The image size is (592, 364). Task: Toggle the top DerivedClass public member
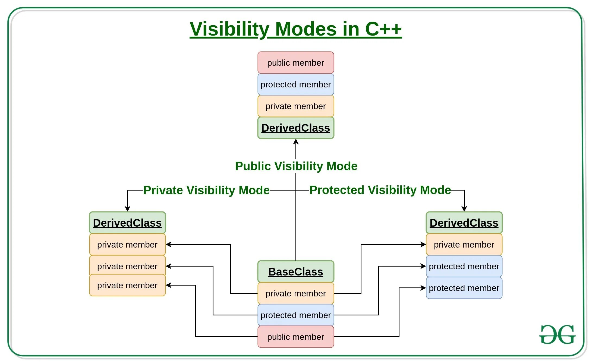click(x=297, y=62)
